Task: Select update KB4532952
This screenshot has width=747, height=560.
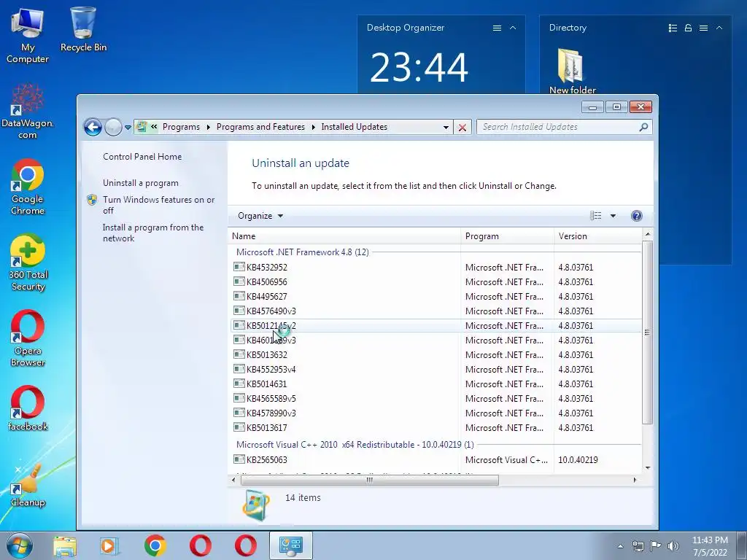Action: point(436,267)
